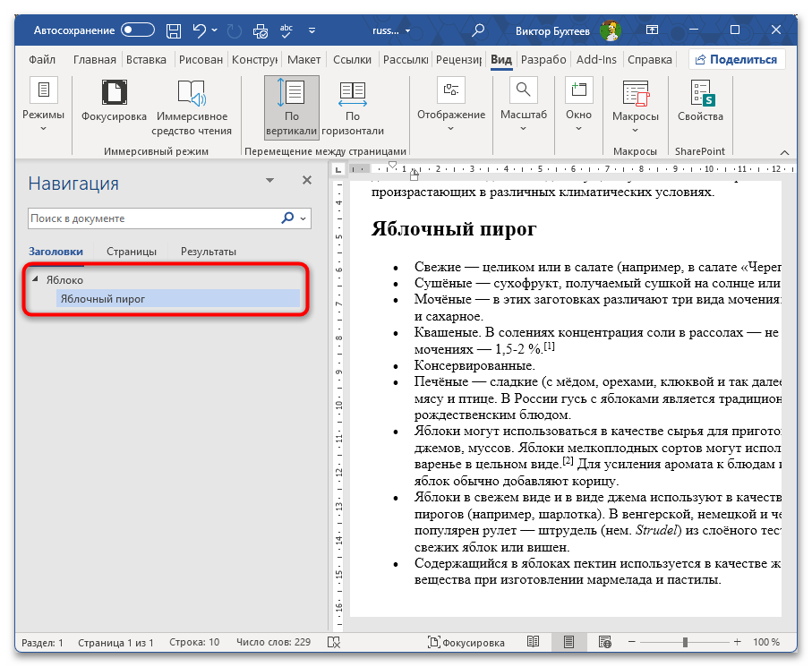Switch to Read Mode view icon

click(533, 642)
